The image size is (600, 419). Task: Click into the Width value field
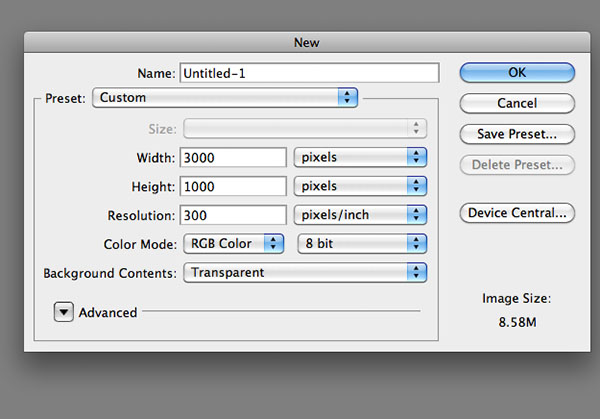(x=233, y=157)
